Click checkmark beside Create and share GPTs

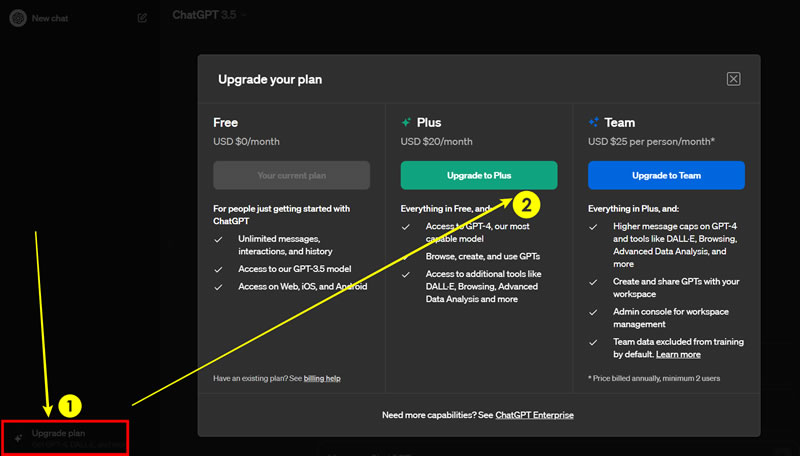click(x=593, y=283)
